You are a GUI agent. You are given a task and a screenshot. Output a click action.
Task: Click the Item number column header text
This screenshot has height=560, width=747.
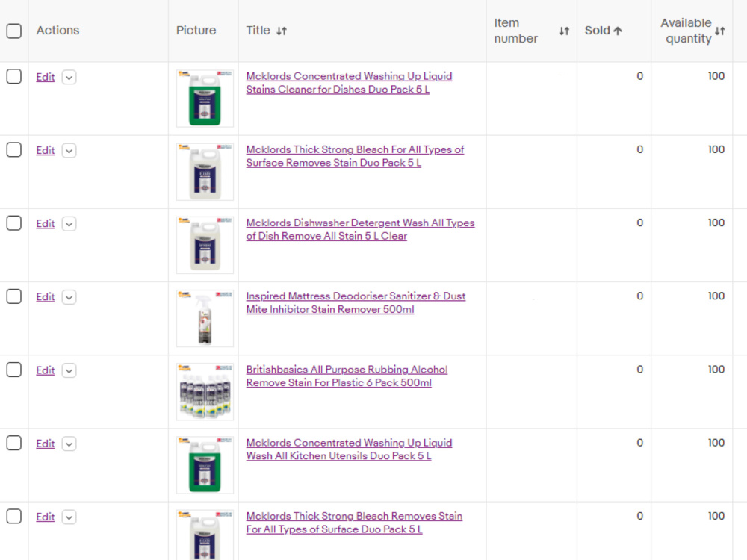tap(515, 31)
